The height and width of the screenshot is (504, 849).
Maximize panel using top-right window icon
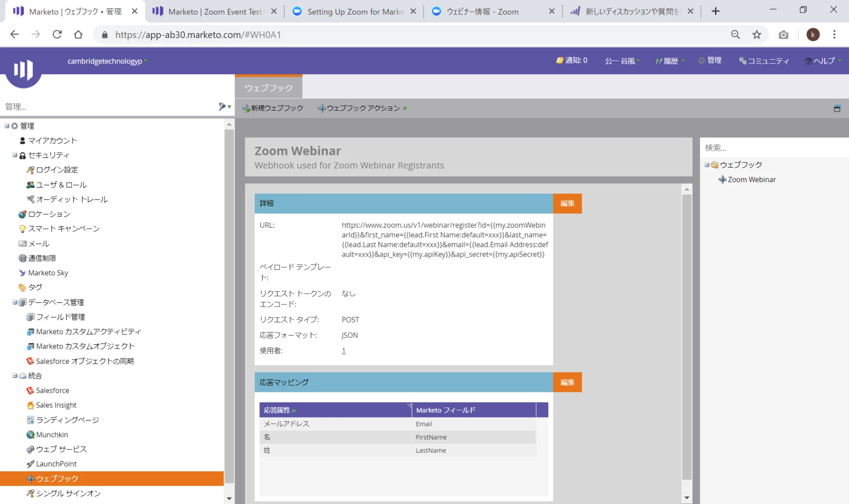(x=837, y=108)
